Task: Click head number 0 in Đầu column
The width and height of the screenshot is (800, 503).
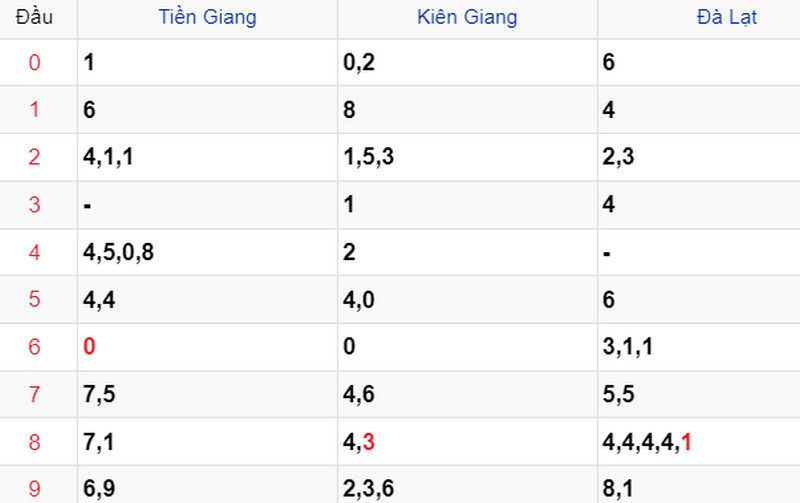Action: [x=34, y=63]
